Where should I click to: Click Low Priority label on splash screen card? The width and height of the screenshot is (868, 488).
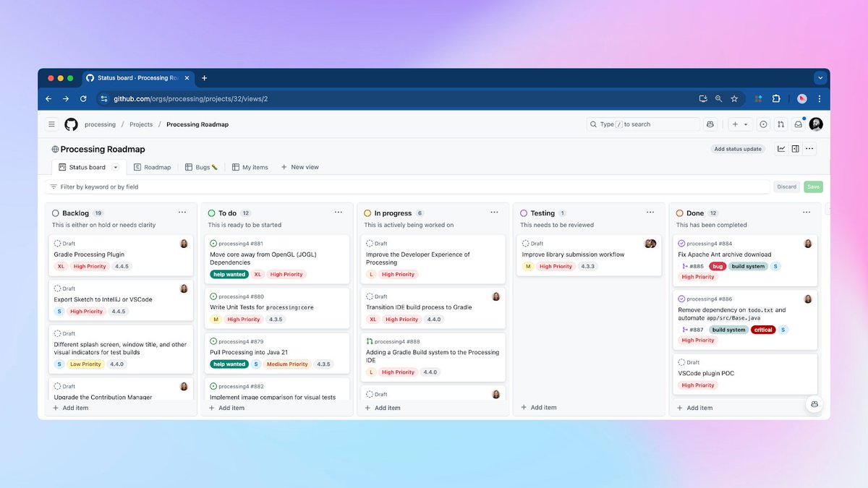tap(85, 364)
